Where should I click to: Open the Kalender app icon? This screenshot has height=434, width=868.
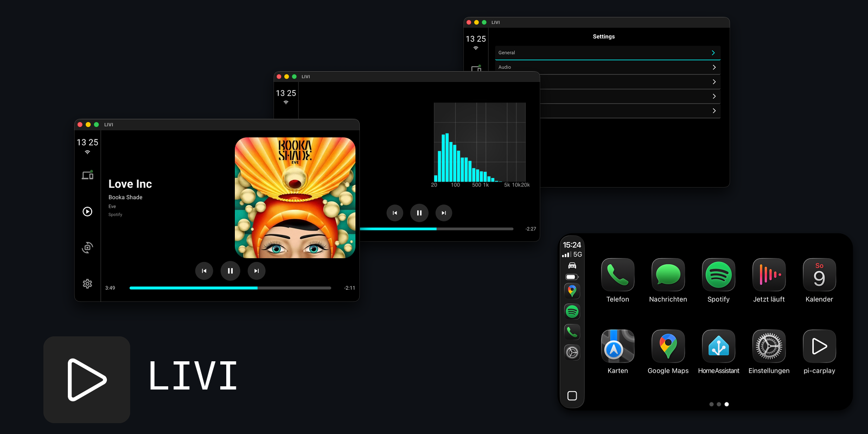pyautogui.click(x=819, y=275)
